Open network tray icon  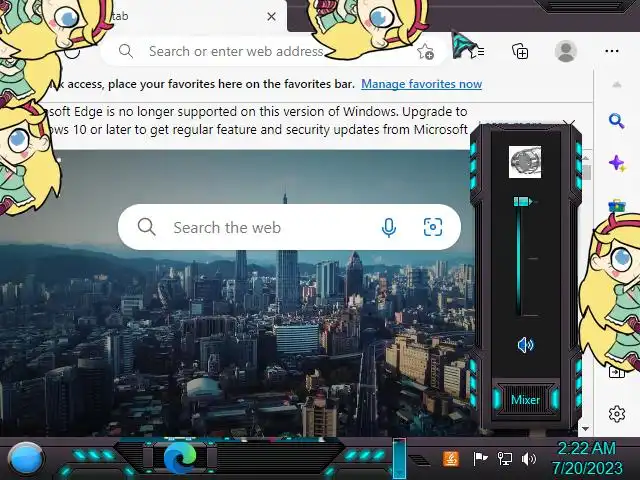504,459
